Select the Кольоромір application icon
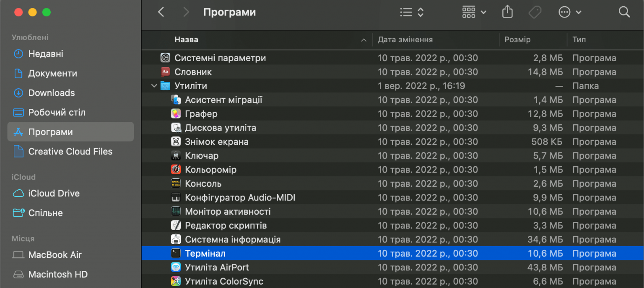 176,170
